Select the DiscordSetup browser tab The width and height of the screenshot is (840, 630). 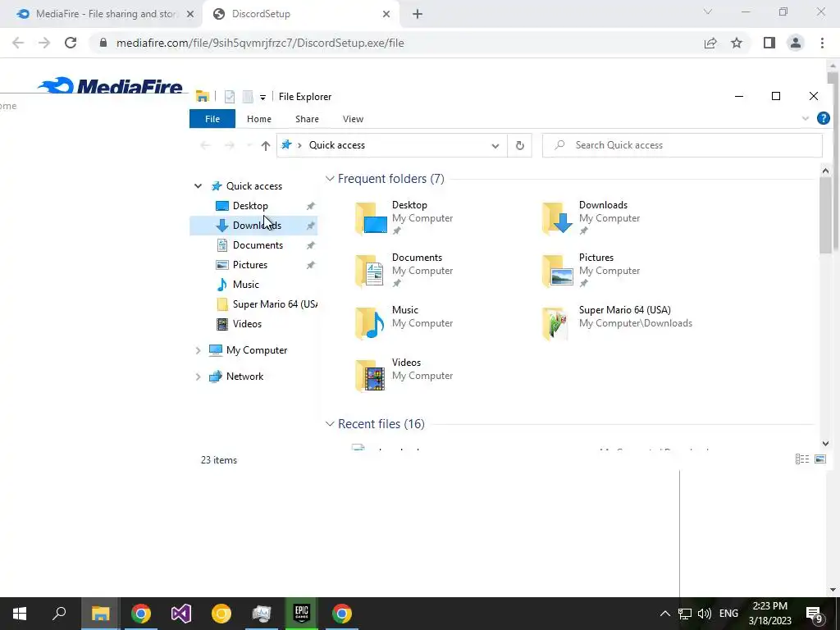coord(300,14)
